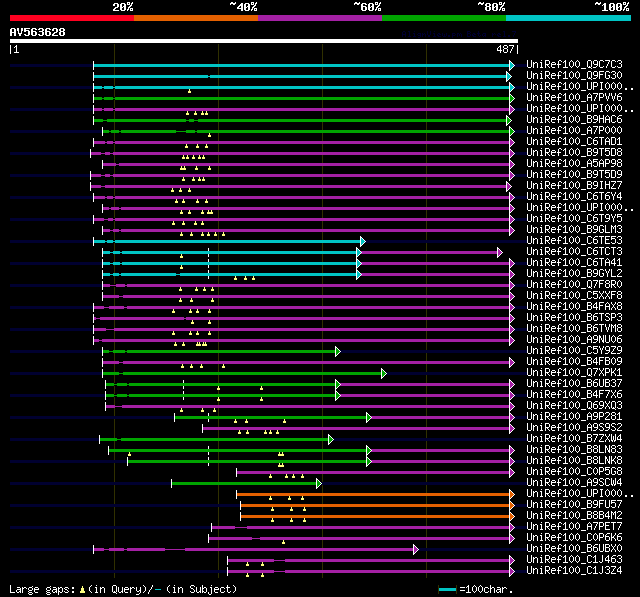Click the orange segment of the identity color scale
Screen dimensions: 640x597
click(x=196, y=18)
